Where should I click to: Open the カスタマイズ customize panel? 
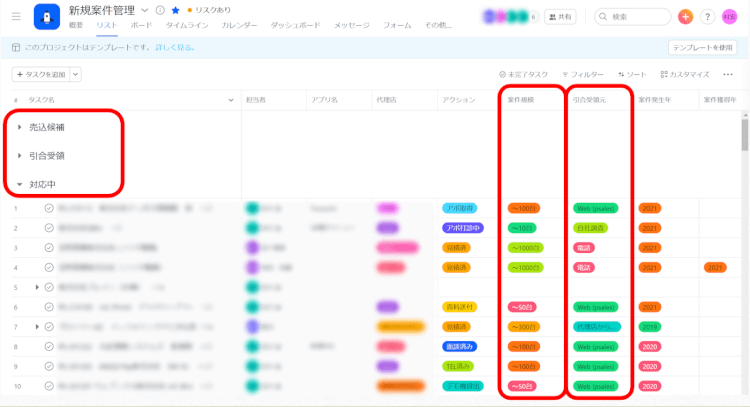coord(685,74)
